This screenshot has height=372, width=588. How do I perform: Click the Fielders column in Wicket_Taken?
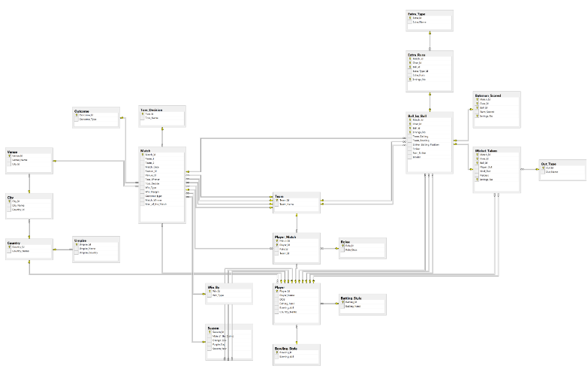point(496,175)
